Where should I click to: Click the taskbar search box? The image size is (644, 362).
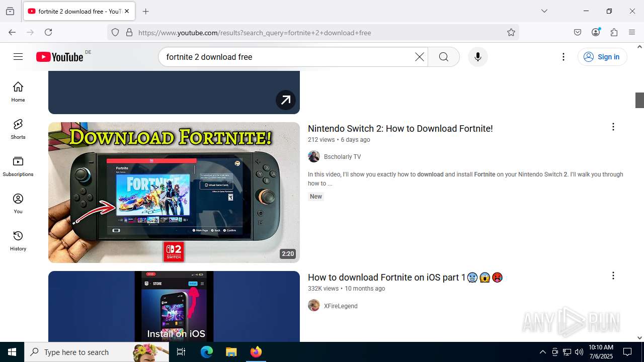tap(97, 352)
